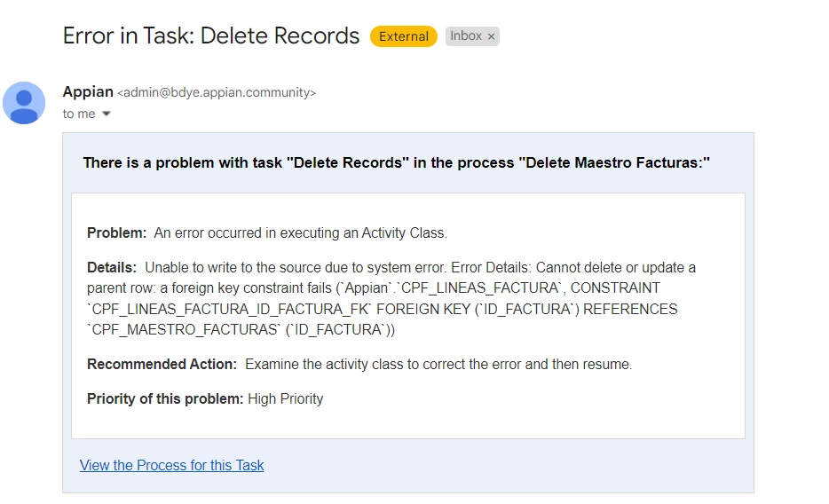Image resolution: width=829 pixels, height=504 pixels.
Task: Click the yellow External badge
Action: (403, 36)
